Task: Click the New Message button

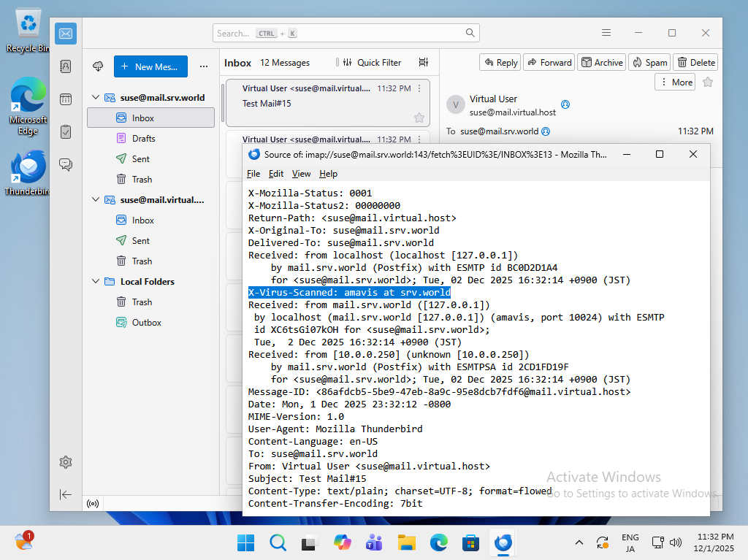Action: point(150,66)
